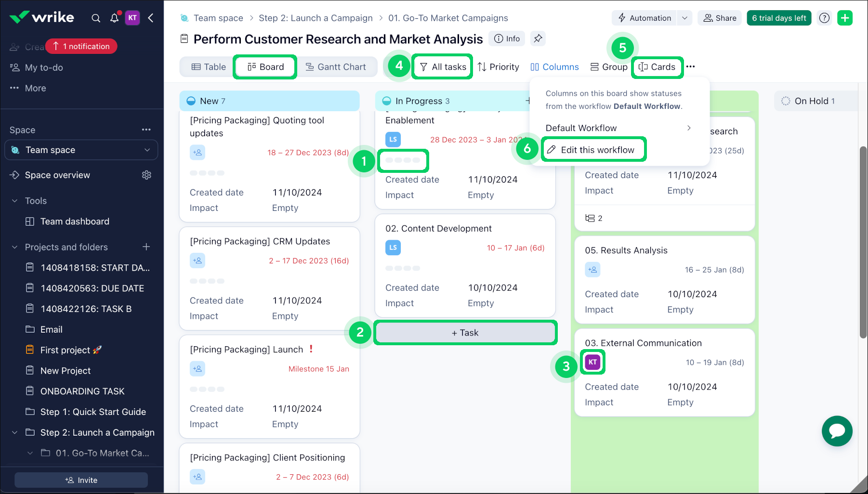Open Space overview settings gear

(146, 175)
